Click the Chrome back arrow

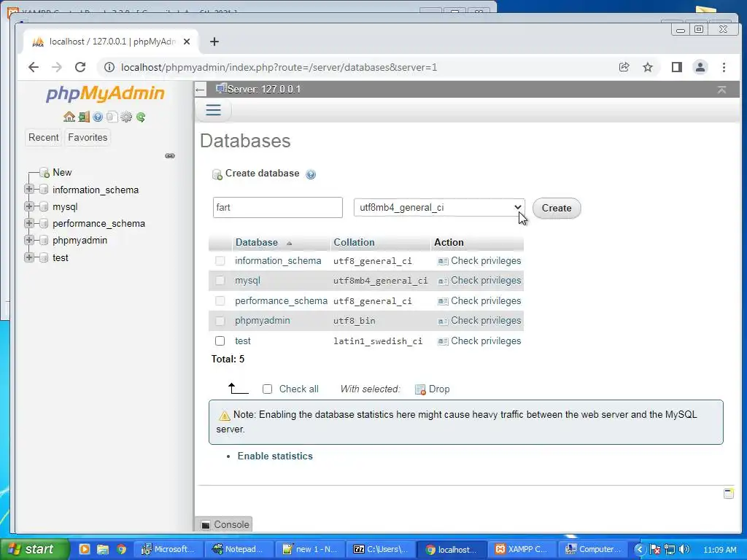pyautogui.click(x=34, y=67)
